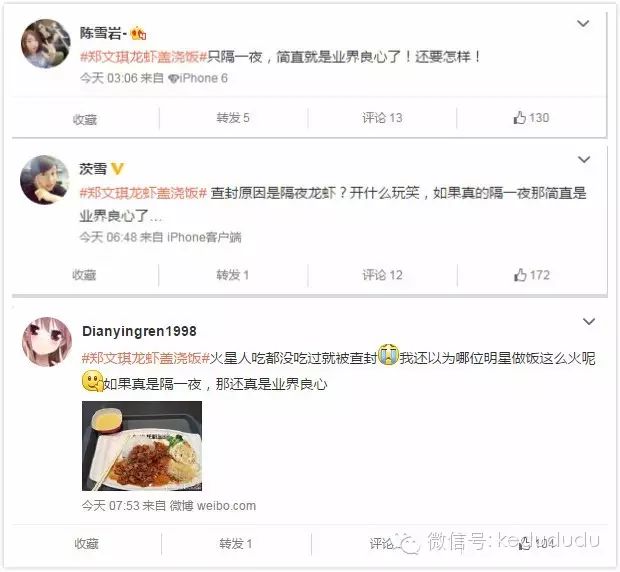620x572 pixels.
Task: Open dropdown arrow on Dianyingren1998's post
Action: (x=589, y=321)
